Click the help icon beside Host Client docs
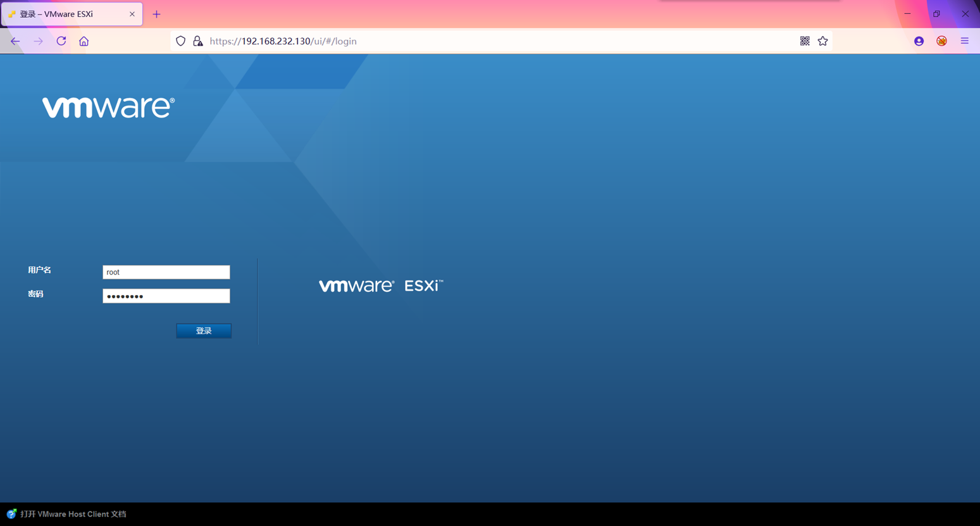Viewport: 980px width, 526px height. [x=11, y=513]
